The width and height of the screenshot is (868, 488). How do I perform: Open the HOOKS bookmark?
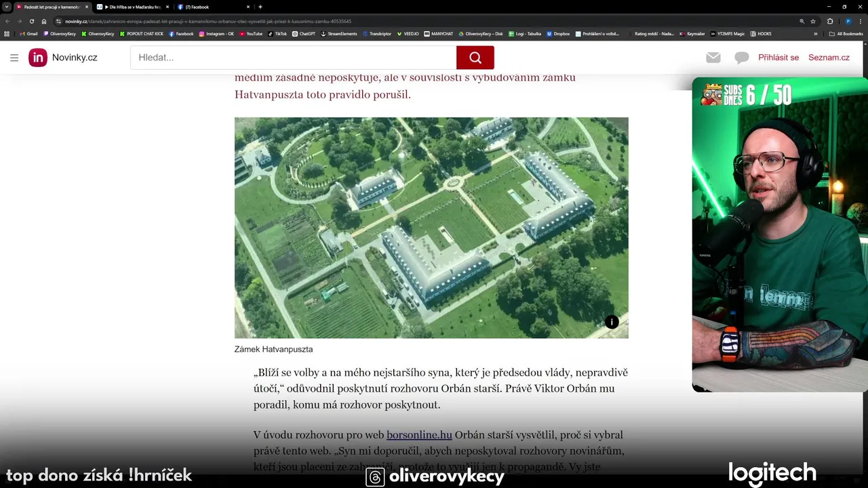coord(760,33)
